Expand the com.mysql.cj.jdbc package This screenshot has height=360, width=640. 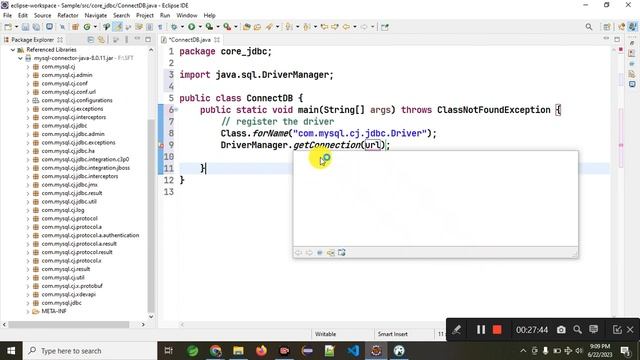[x=28, y=126]
